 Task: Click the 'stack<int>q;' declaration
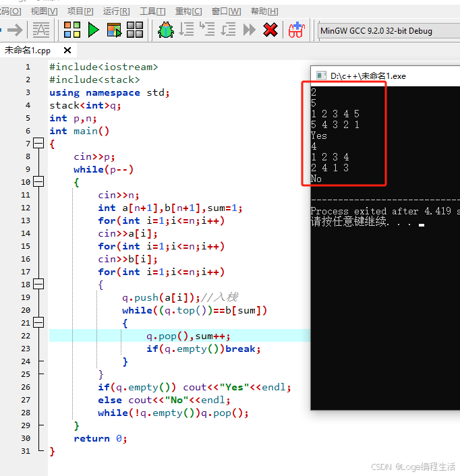tap(85, 105)
